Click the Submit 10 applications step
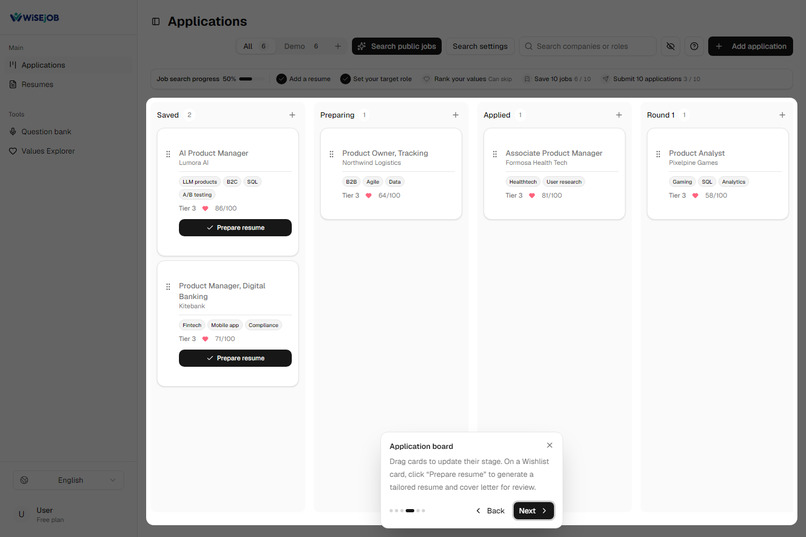 pos(651,79)
